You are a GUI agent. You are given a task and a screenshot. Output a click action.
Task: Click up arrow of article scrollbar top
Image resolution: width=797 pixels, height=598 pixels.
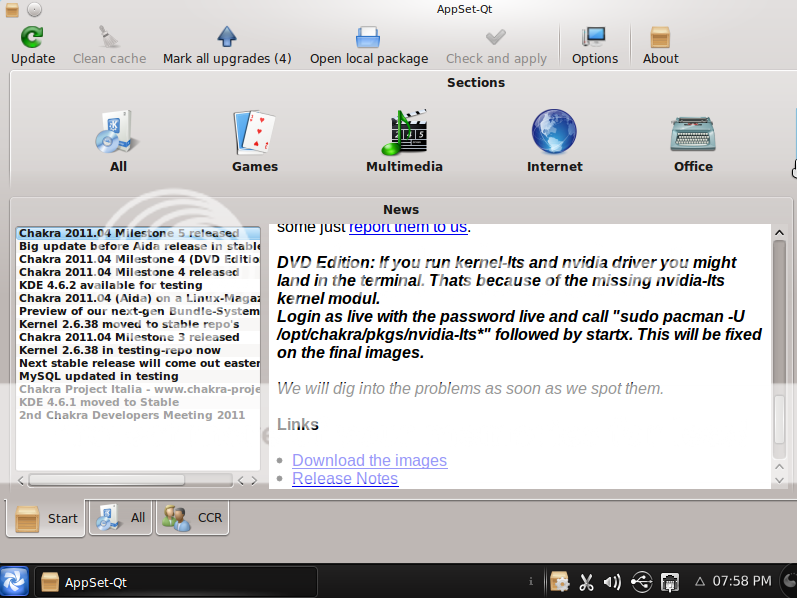pyautogui.click(x=779, y=232)
